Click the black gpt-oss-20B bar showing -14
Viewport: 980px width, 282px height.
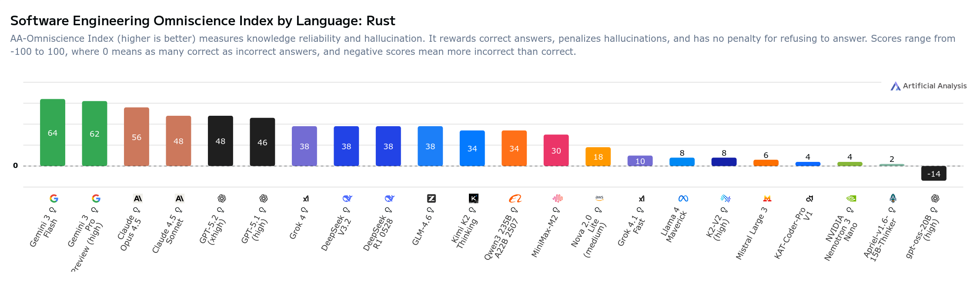click(933, 173)
